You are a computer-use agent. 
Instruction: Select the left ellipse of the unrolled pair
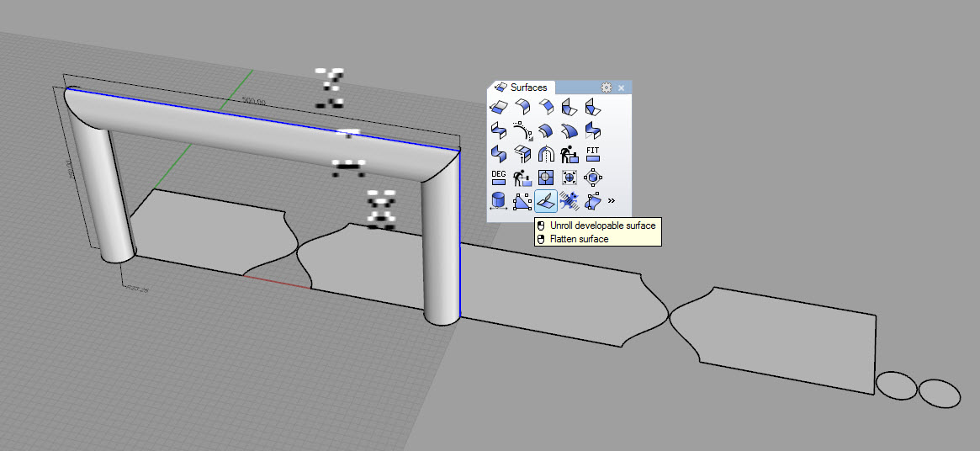pyautogui.click(x=896, y=385)
